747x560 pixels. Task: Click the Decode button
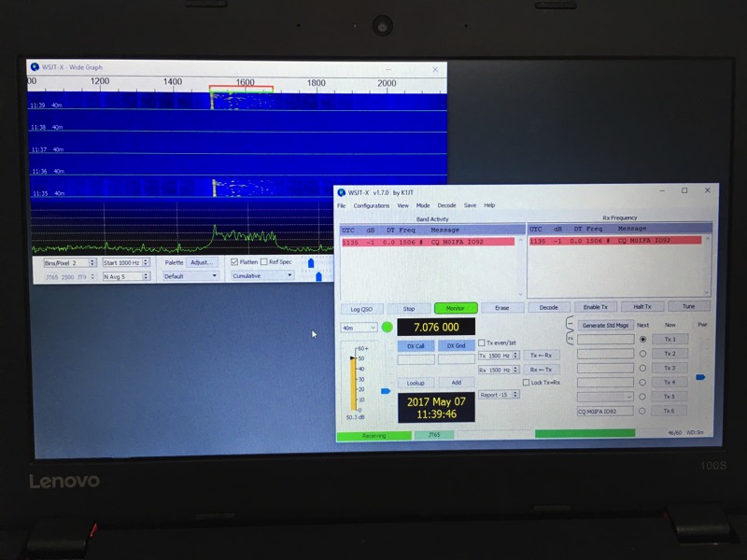[549, 307]
